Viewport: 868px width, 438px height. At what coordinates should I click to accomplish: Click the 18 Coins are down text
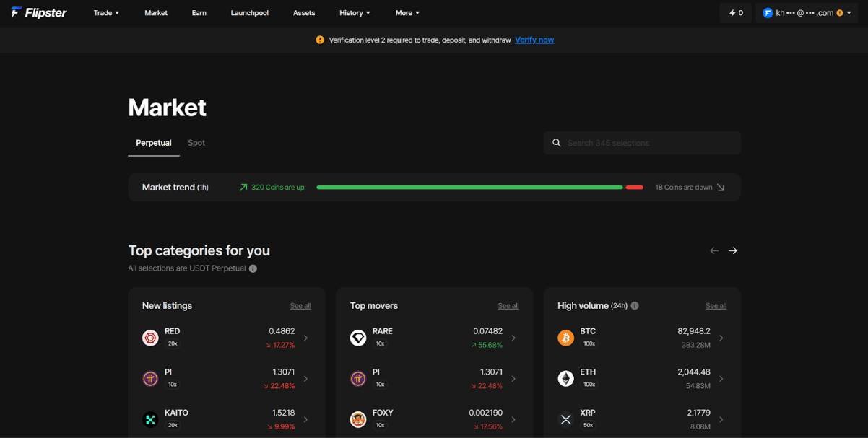click(x=684, y=188)
